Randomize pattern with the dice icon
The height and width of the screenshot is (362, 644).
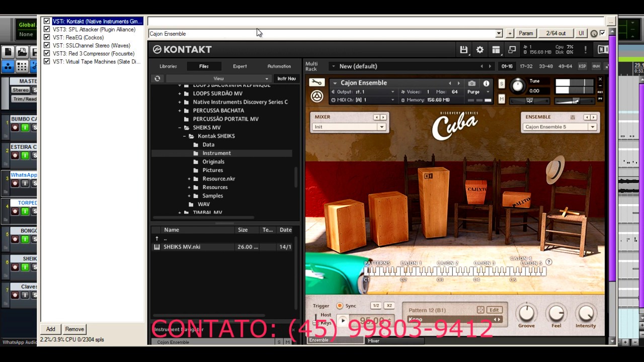click(x=480, y=310)
